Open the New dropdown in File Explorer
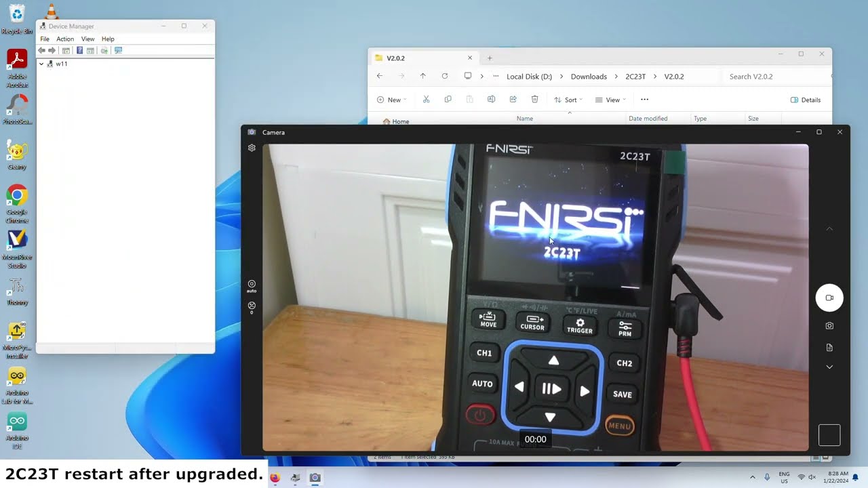The image size is (868, 488). coord(391,100)
